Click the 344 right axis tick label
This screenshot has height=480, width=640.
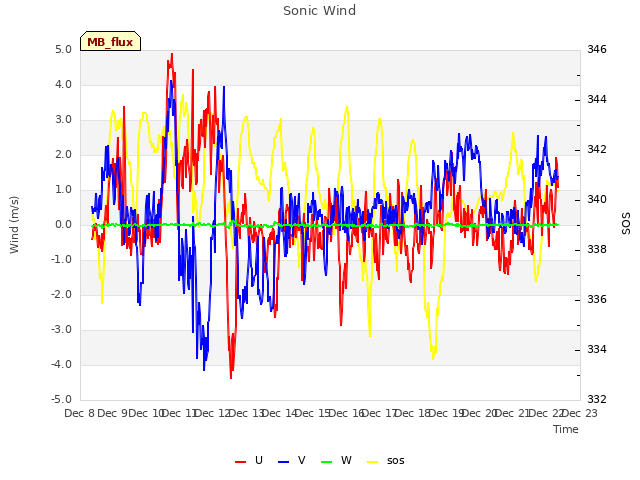pyautogui.click(x=597, y=100)
